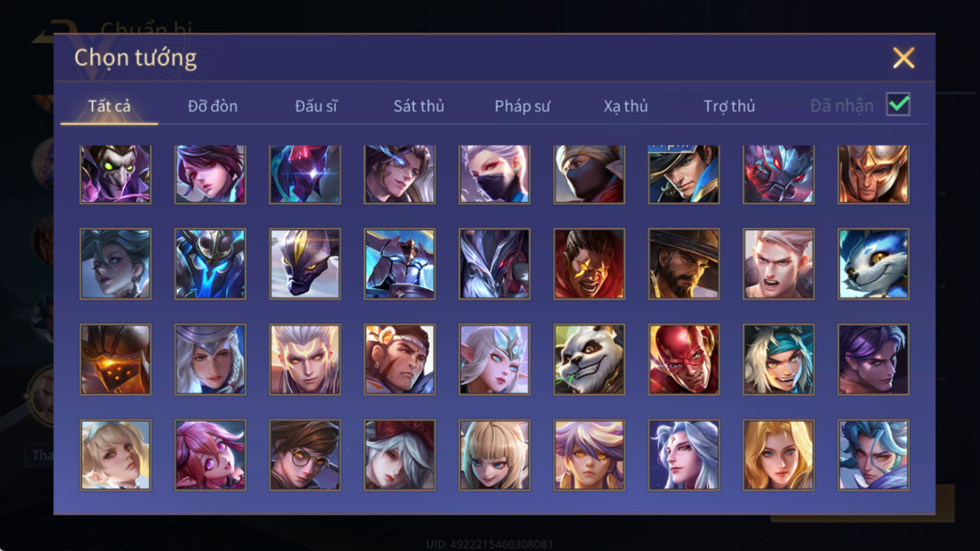Open the Trợ thủ tab
The height and width of the screenshot is (551, 980).
(729, 106)
